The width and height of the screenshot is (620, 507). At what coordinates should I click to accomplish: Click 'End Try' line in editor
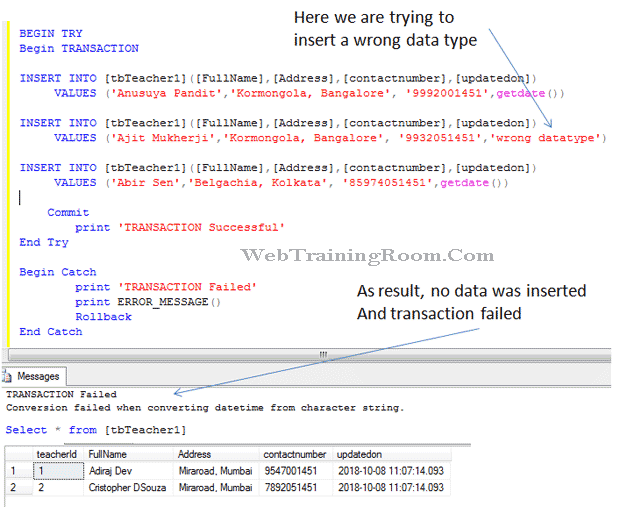coord(44,242)
